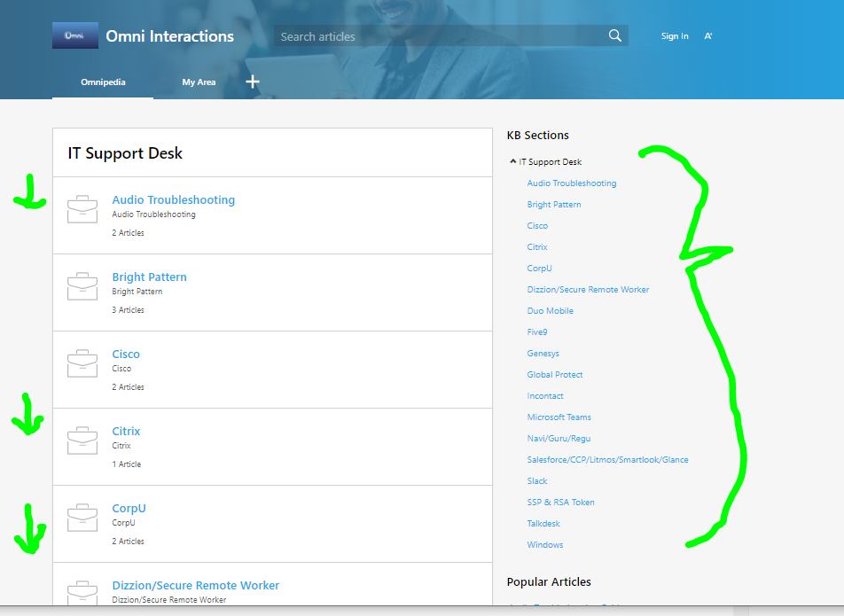Click the Sign In link
This screenshot has width=844, height=616.
675,36
